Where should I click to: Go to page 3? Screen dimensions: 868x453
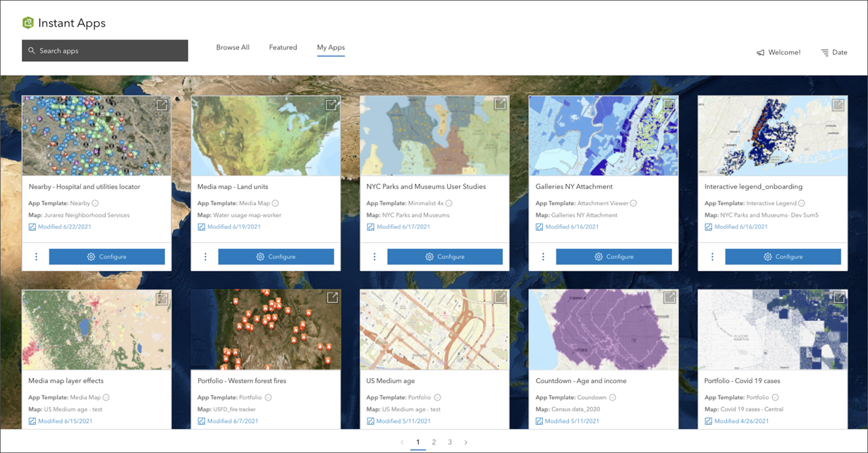[450, 442]
